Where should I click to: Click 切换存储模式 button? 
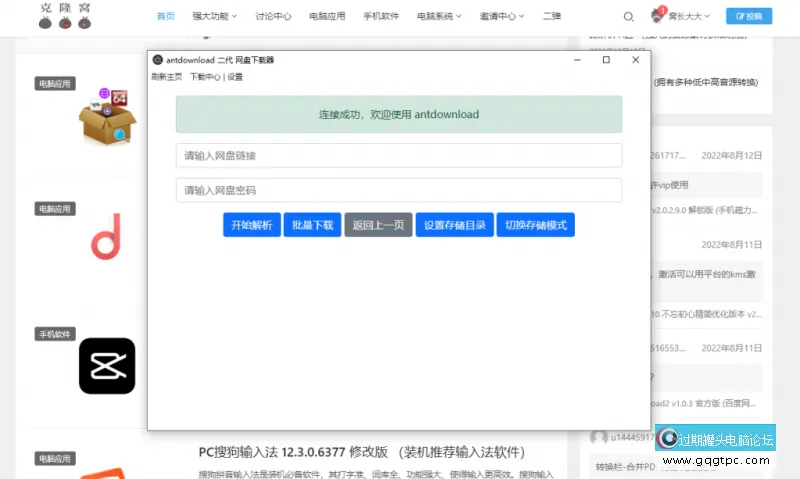[x=536, y=225]
